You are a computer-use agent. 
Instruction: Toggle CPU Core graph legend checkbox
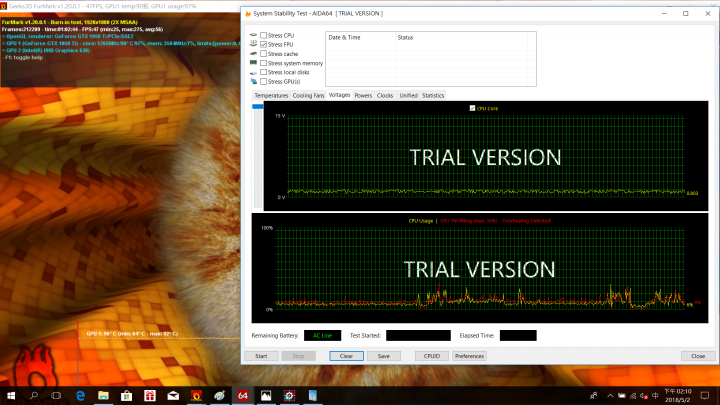(x=472, y=108)
